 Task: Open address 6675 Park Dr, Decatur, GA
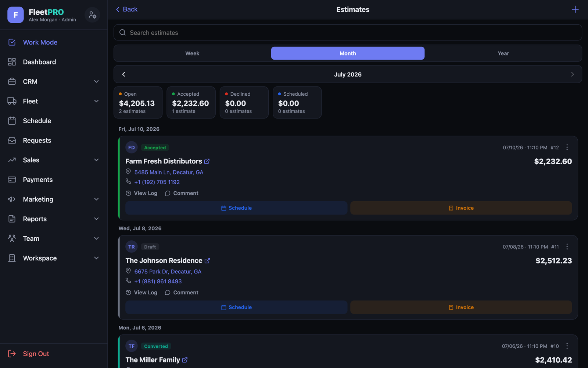point(168,272)
